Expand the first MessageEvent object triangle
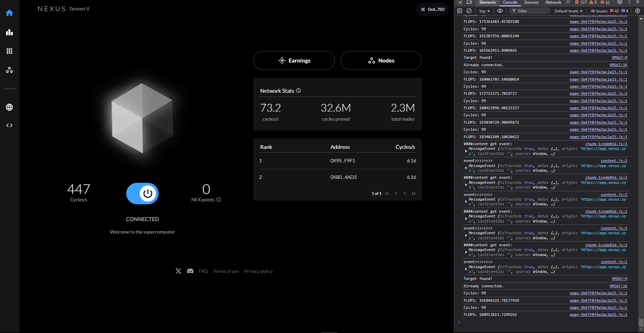The width and height of the screenshot is (644, 333). click(466, 151)
